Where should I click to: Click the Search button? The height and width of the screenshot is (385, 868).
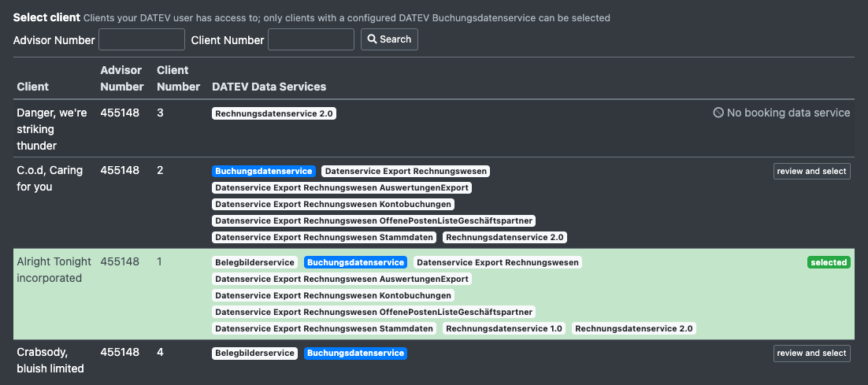tap(389, 39)
